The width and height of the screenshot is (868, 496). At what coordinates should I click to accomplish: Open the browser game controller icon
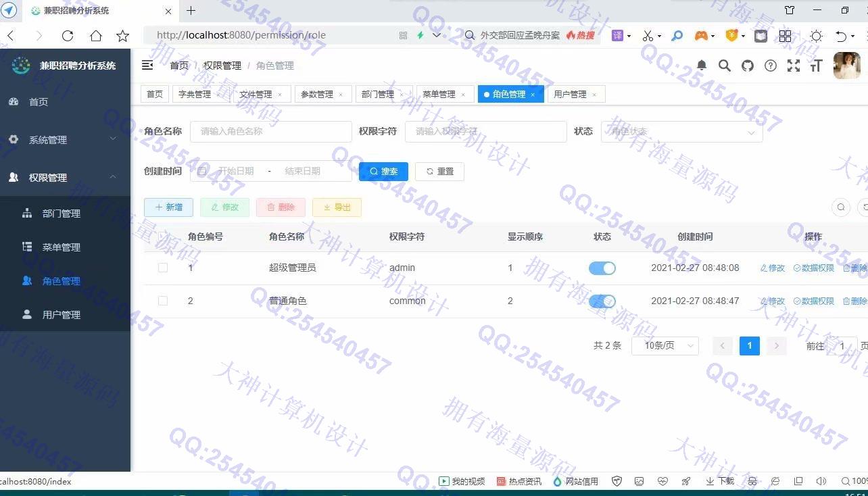(x=701, y=36)
